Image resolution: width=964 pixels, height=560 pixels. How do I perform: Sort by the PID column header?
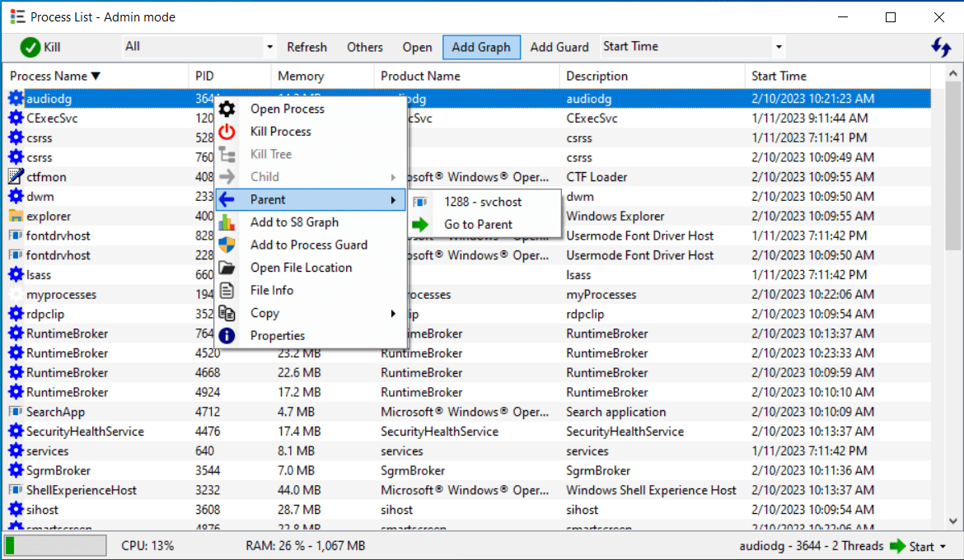(229, 77)
